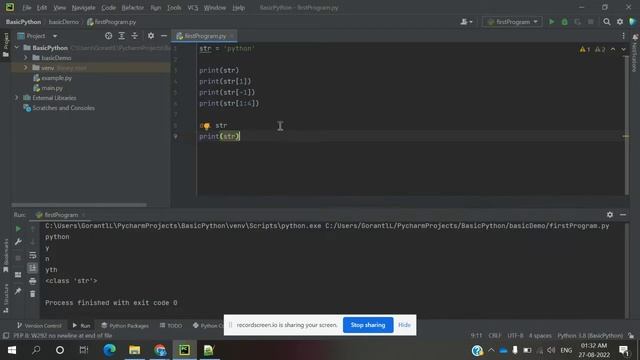Image resolution: width=640 pixels, height=360 pixels.
Task: Start debugging with the bug icon
Action: click(x=564, y=22)
